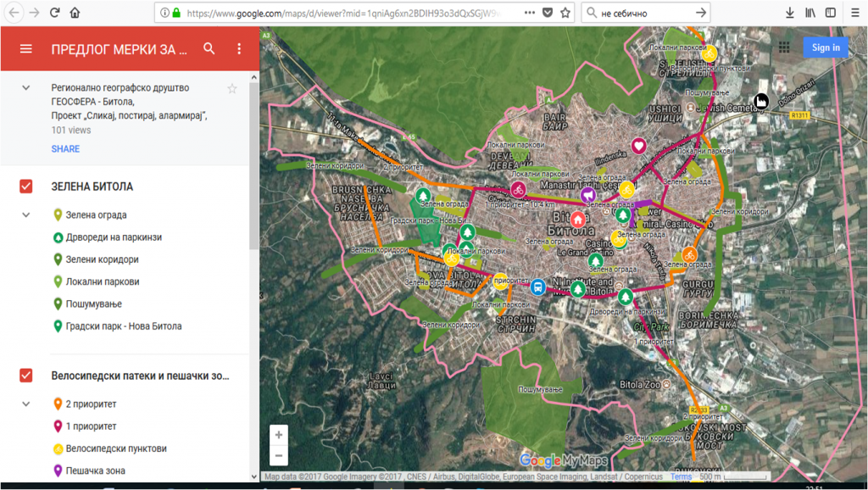Click the browser URL address bar
868x490 pixels.
[x=339, y=13]
